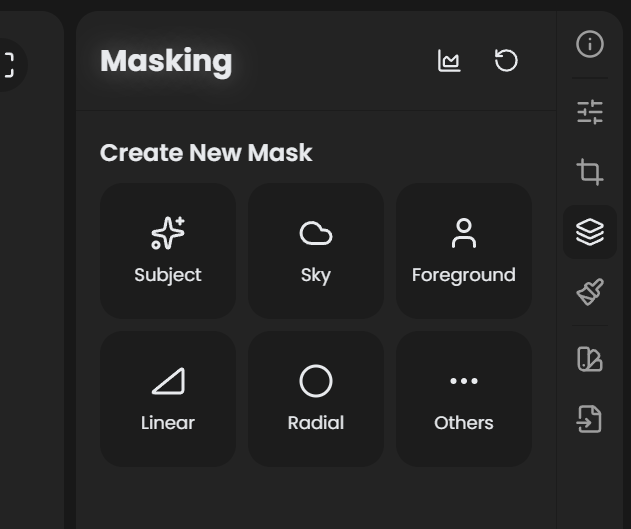Click the export icon in sidebar
The width and height of the screenshot is (631, 529).
point(590,419)
